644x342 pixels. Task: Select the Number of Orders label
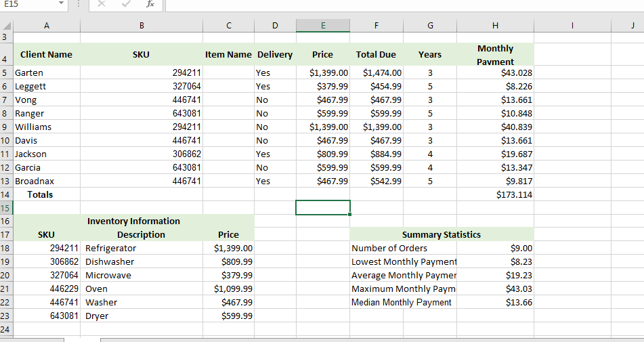click(404, 249)
